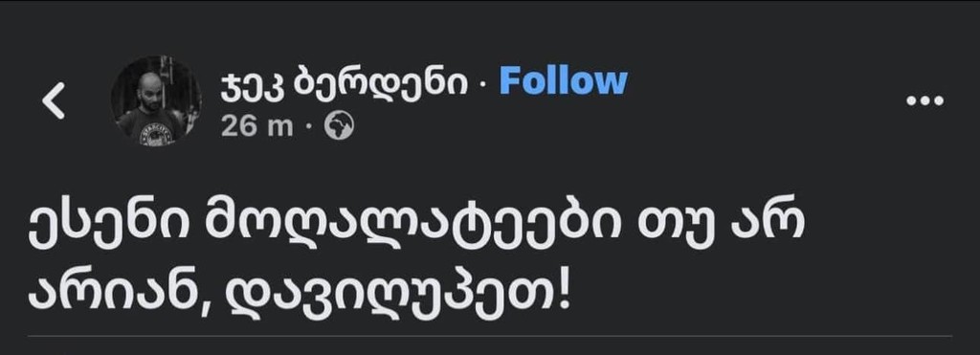Click the logo on the avatar's shirt
The width and height of the screenshot is (980, 355).
pos(157,136)
